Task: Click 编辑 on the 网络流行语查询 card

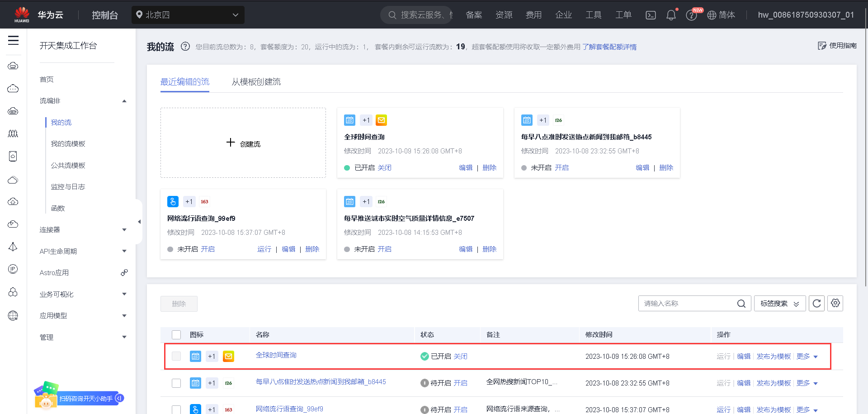Action: [x=289, y=249]
